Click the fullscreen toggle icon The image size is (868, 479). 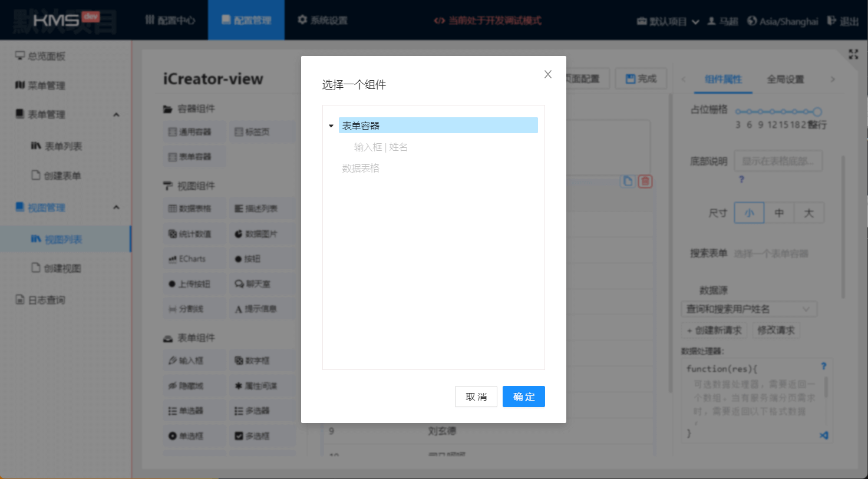coord(853,54)
